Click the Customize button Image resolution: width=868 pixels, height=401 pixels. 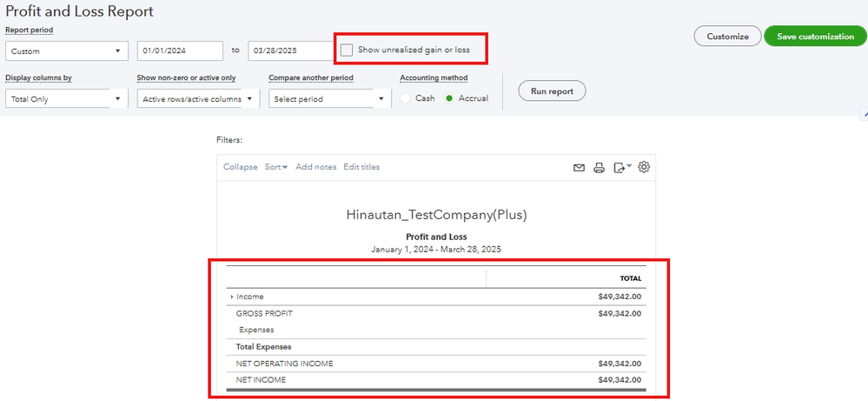tap(727, 37)
